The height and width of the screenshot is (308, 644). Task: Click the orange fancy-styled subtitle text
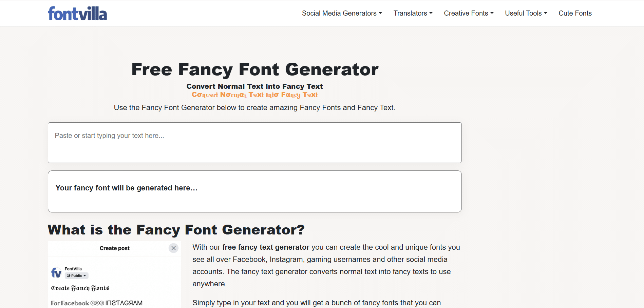click(254, 95)
